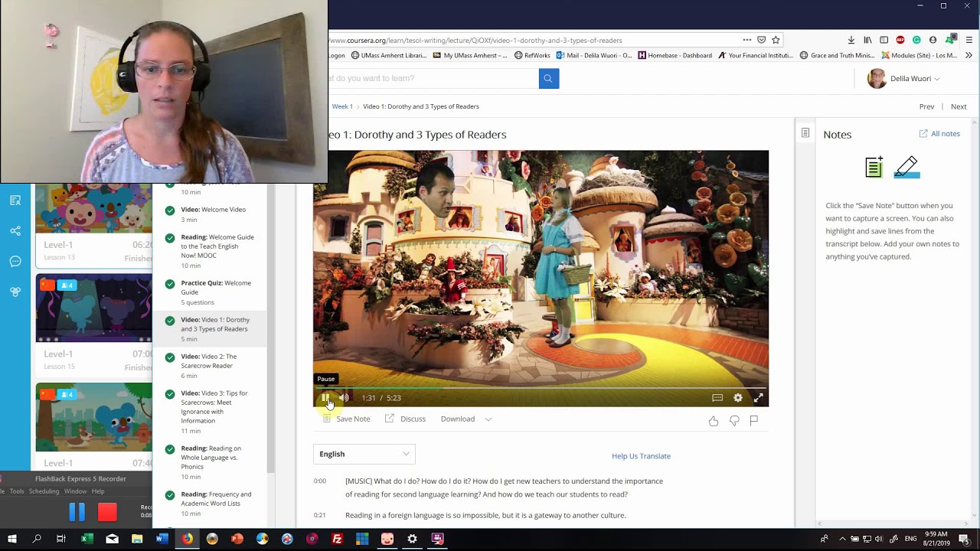Expand the Download dropdown

[466, 419]
